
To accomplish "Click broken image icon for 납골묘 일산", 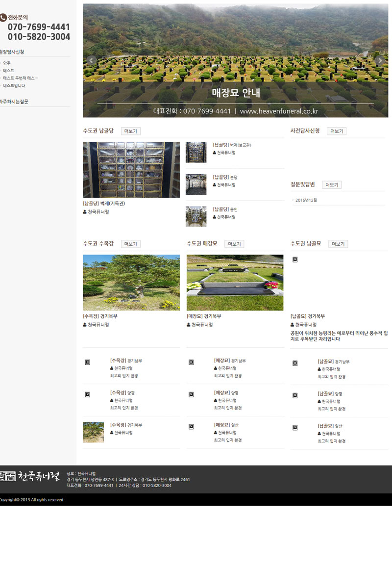I will click(295, 428).
